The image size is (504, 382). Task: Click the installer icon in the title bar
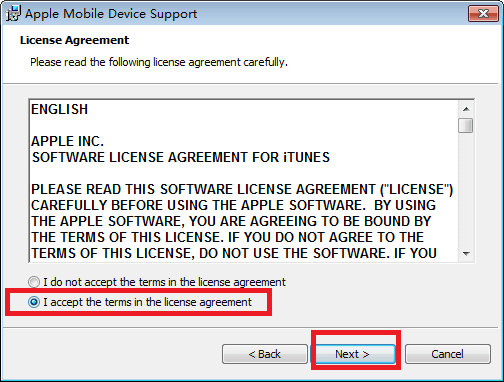point(13,14)
